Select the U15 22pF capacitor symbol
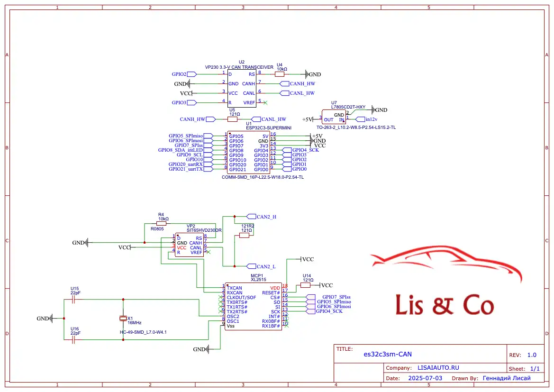Viewport: 554px width, 392px height. coord(73,300)
